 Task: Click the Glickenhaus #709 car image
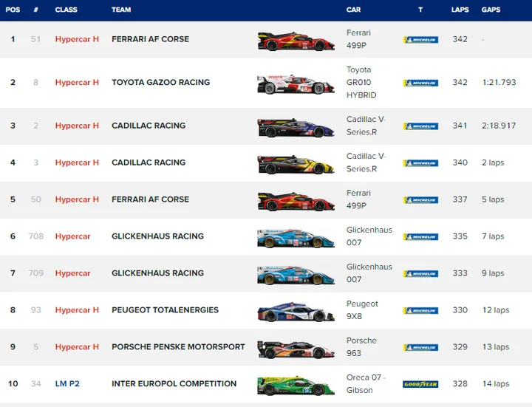pyautogui.click(x=296, y=275)
